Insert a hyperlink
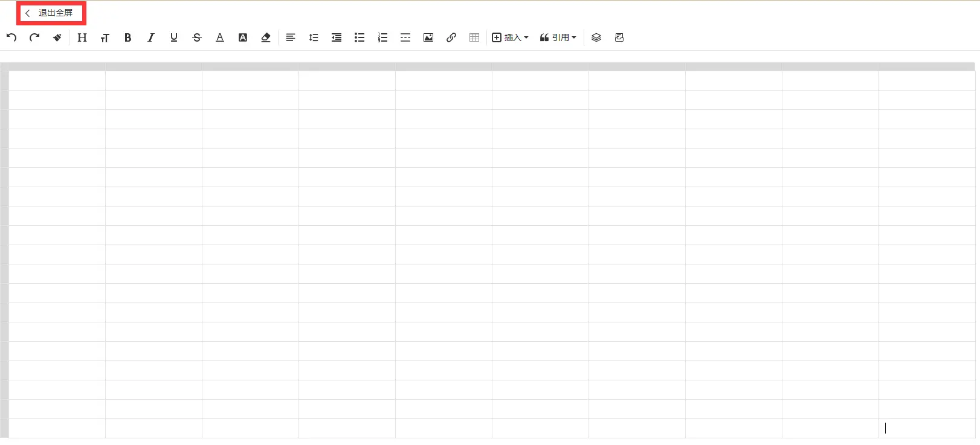Image resolution: width=980 pixels, height=445 pixels. point(451,37)
